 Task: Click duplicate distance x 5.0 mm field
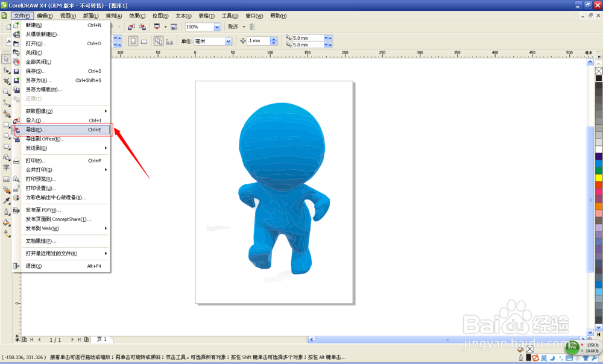pyautogui.click(x=308, y=38)
